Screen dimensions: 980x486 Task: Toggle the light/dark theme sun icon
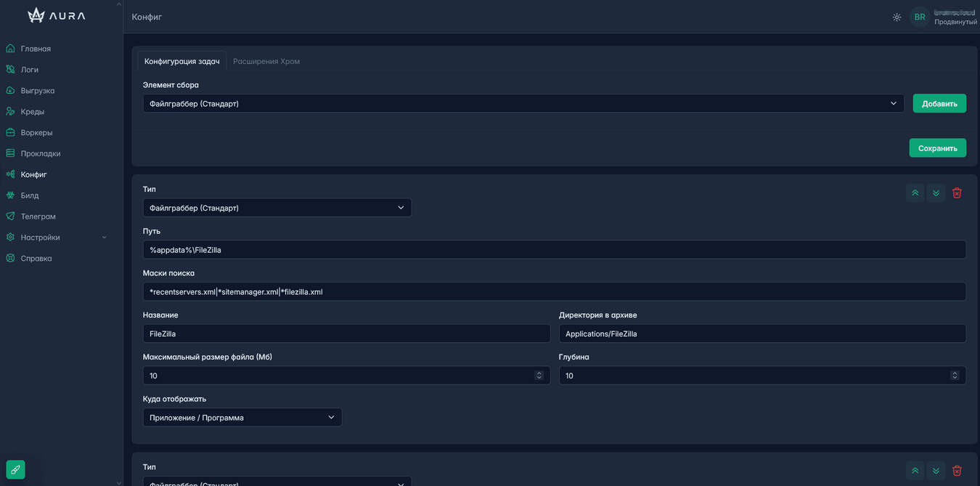pos(897,17)
